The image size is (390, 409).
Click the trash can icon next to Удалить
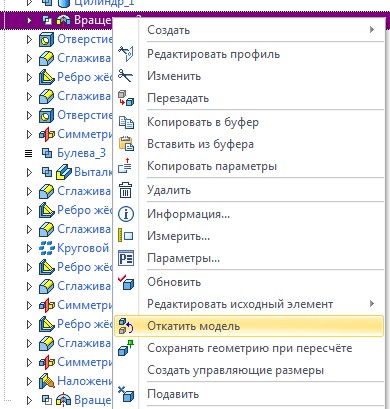coord(125,190)
